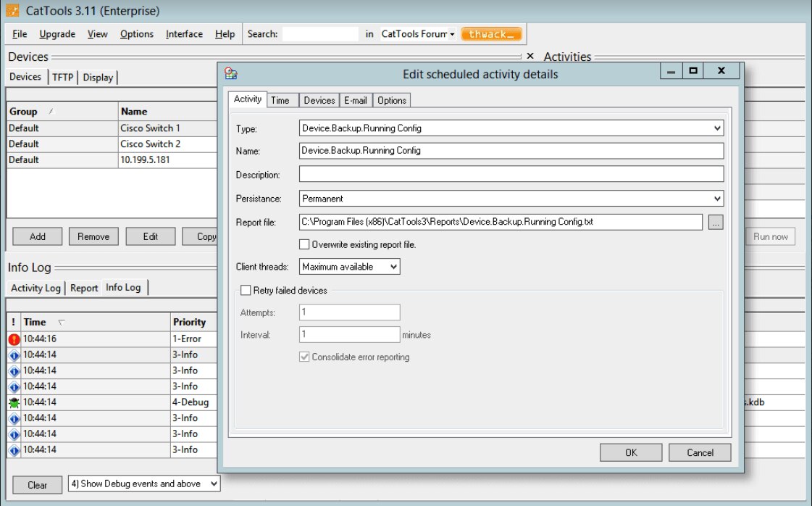Image resolution: width=812 pixels, height=506 pixels.
Task: Enable Overwrite existing report file
Action: pos(305,244)
